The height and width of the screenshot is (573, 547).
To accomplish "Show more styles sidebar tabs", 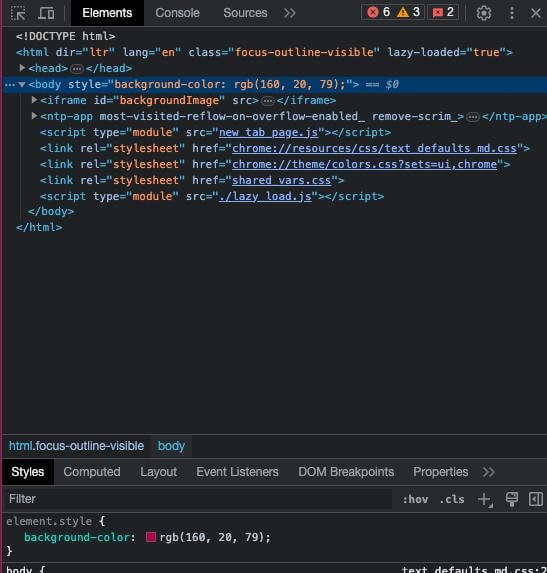I will point(489,472).
